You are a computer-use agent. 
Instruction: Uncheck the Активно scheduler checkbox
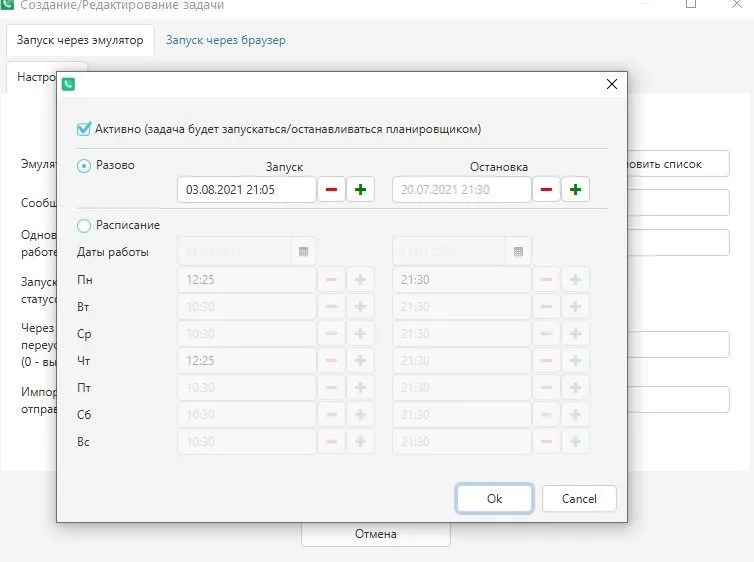[84, 129]
